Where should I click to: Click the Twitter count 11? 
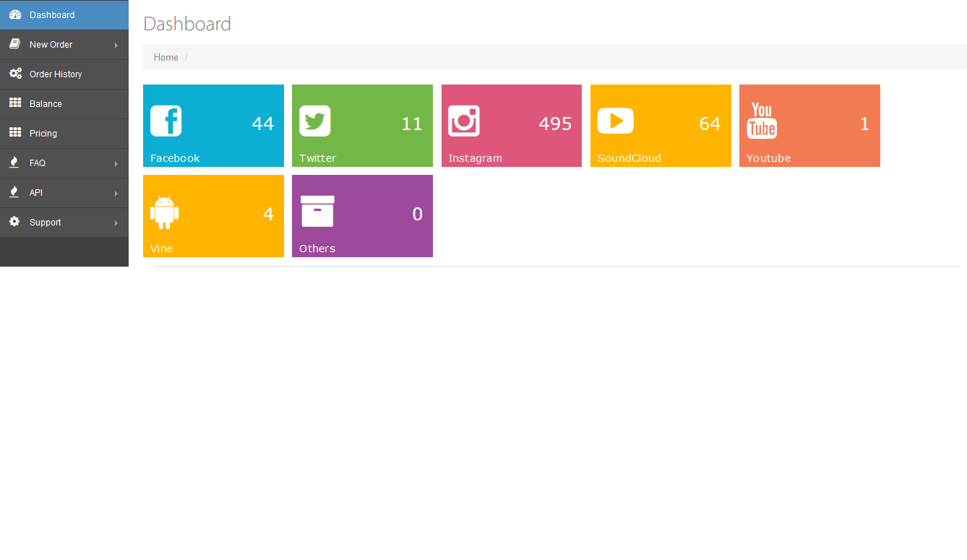pyautogui.click(x=412, y=124)
